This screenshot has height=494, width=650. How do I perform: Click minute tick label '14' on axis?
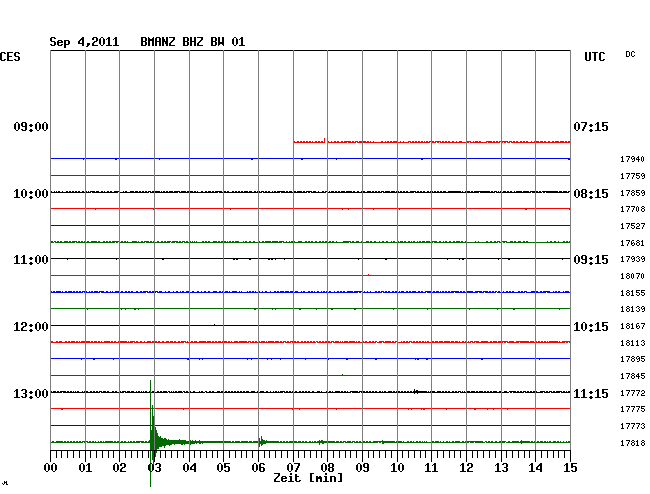pos(535,467)
